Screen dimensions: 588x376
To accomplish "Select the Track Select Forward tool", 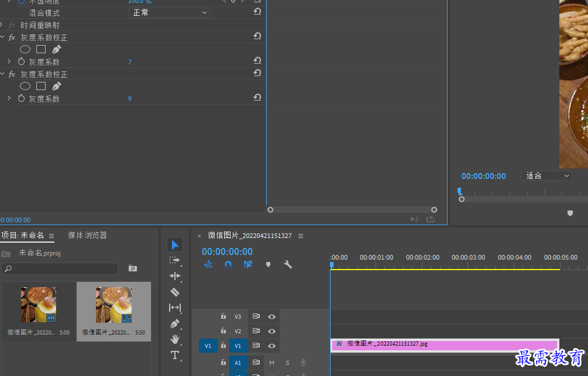I will pos(174,260).
